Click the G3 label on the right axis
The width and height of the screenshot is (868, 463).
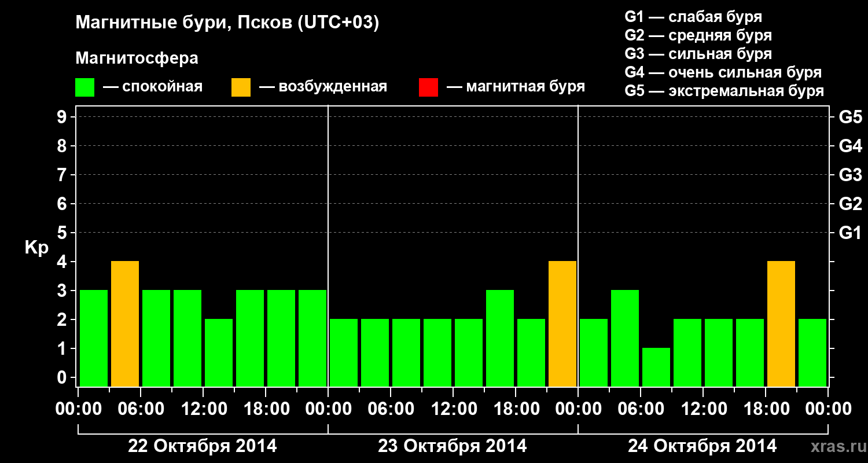click(851, 175)
